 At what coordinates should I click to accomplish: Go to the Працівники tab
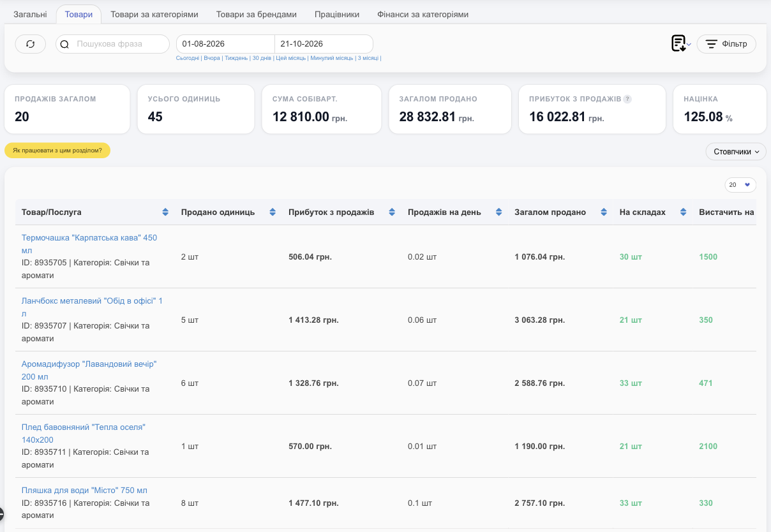click(x=337, y=15)
